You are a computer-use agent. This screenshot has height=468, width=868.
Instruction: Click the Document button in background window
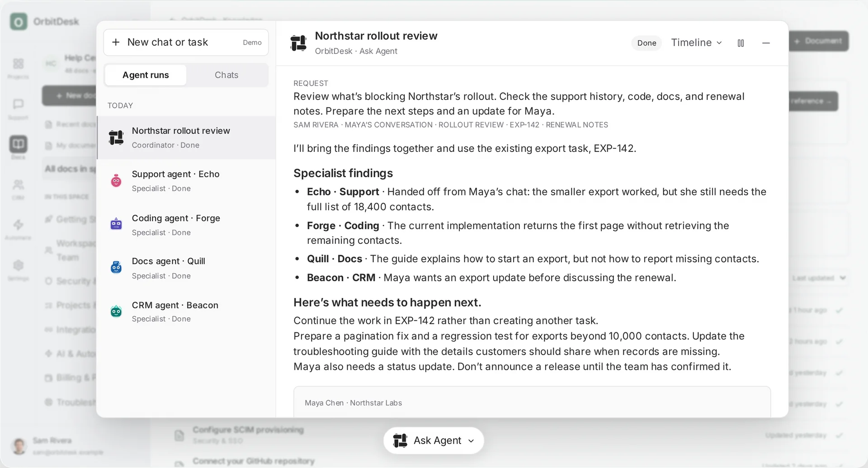[x=819, y=41]
